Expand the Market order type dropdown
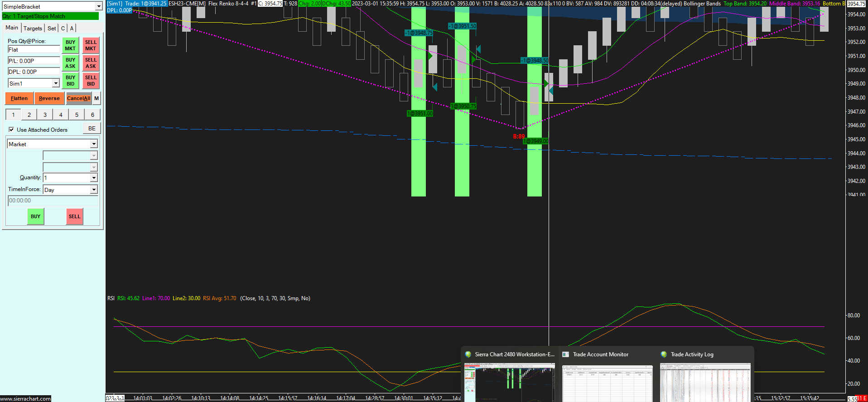The width and height of the screenshot is (868, 402). [x=94, y=144]
